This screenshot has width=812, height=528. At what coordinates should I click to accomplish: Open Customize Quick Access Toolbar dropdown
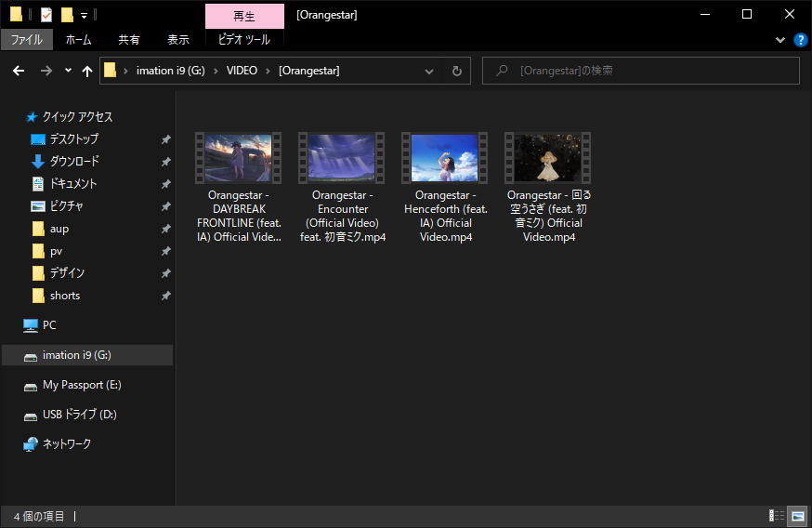click(x=84, y=16)
